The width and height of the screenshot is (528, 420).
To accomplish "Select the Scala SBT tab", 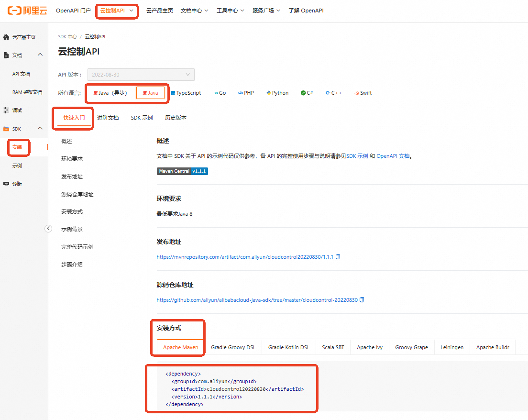I will (x=333, y=347).
